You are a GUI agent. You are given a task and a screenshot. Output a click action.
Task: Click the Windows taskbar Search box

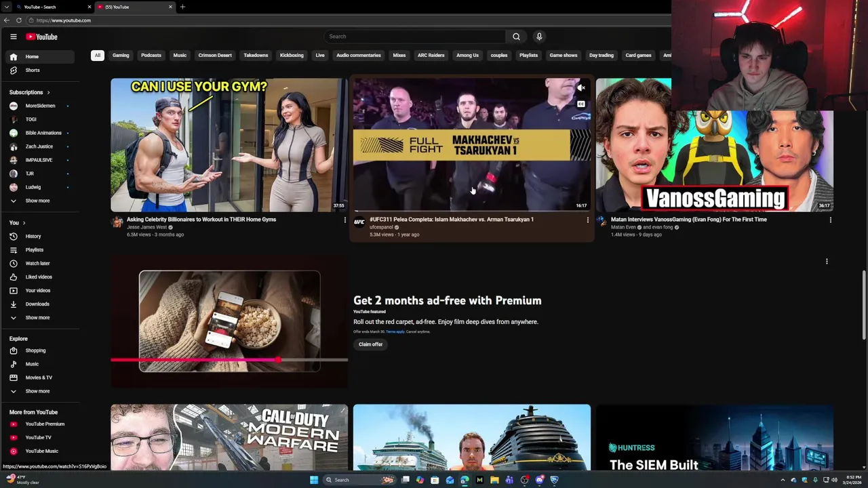pos(361,480)
